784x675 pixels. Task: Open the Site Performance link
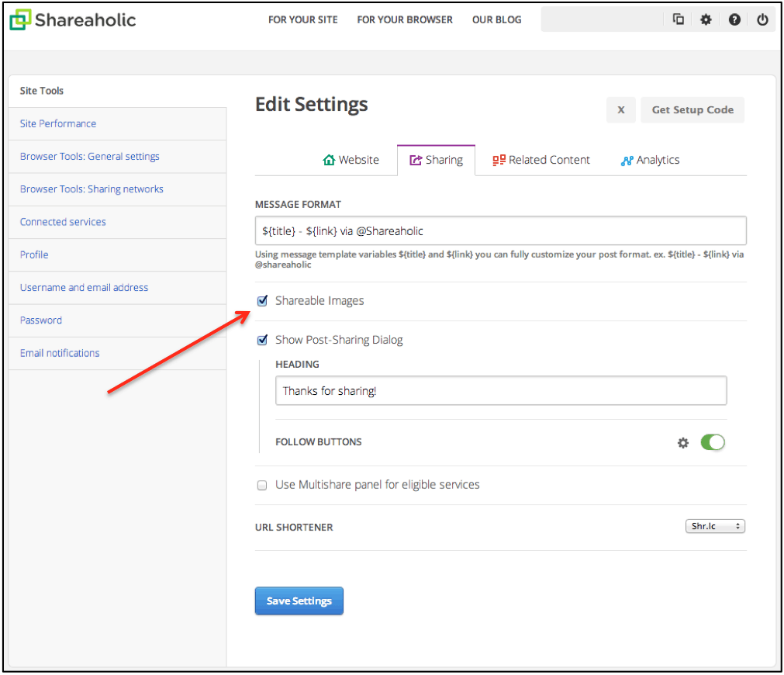click(58, 123)
